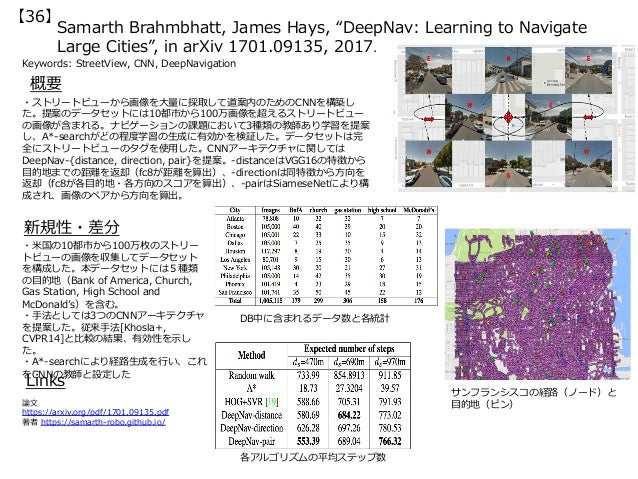The image size is (638, 479).
Task: Click the value 733.99 in results table
Action: [x=308, y=375]
